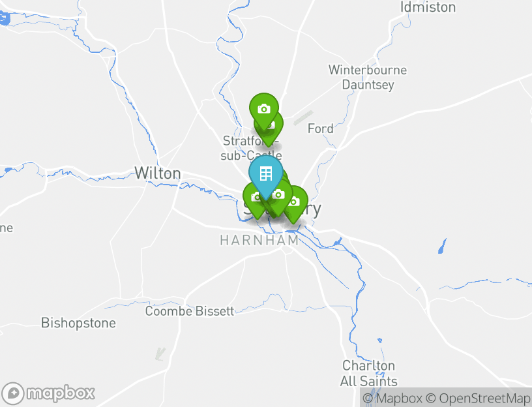Select topmost green camera marker above Stratford-sub-Castle
This screenshot has width=532, height=407.
pos(264,109)
